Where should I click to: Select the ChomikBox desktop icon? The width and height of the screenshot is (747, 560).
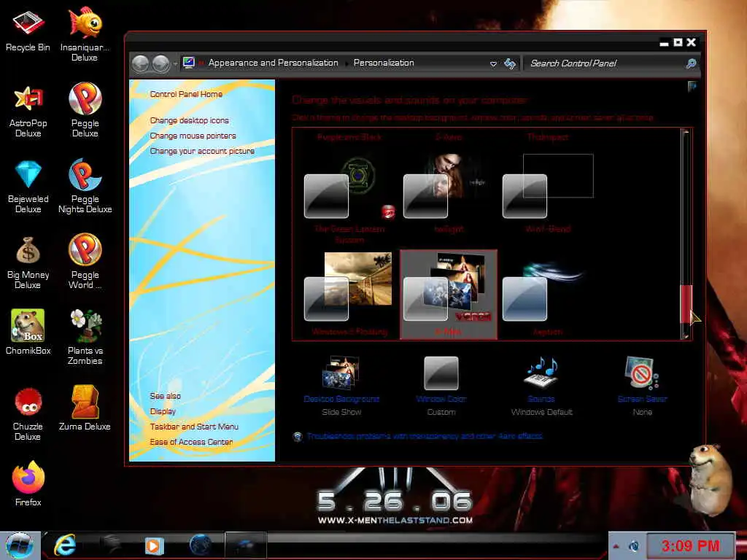pos(28,332)
